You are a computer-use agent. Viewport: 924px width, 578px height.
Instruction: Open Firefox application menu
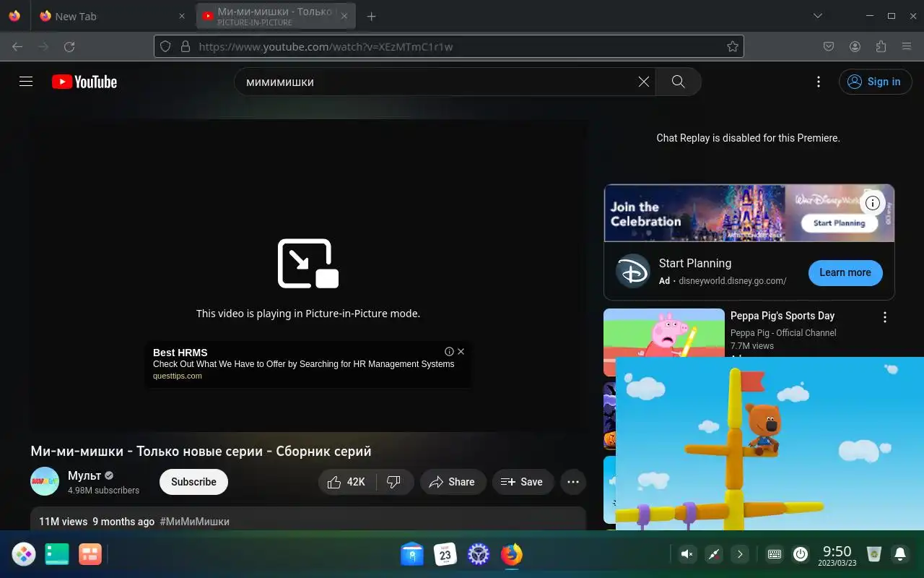pos(907,46)
